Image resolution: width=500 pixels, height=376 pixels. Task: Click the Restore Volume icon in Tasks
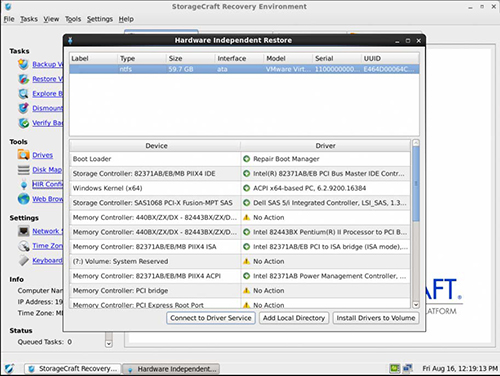pyautogui.click(x=23, y=79)
